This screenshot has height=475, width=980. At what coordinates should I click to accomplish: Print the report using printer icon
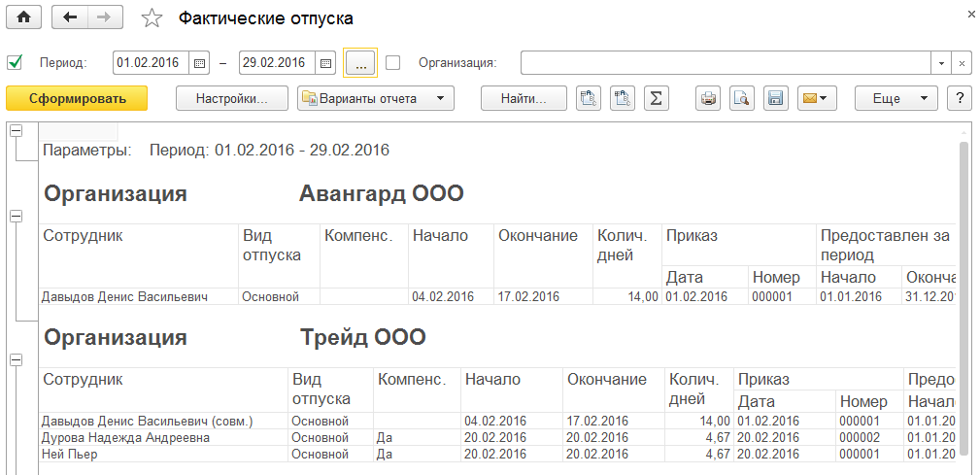click(709, 98)
